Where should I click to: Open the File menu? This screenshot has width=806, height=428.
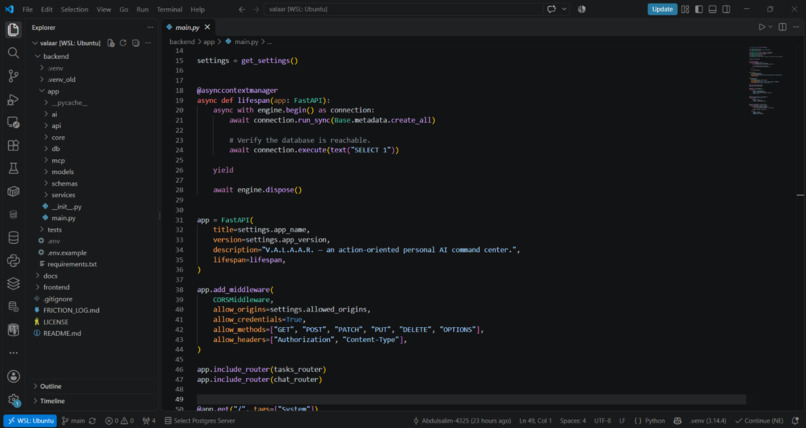click(27, 9)
